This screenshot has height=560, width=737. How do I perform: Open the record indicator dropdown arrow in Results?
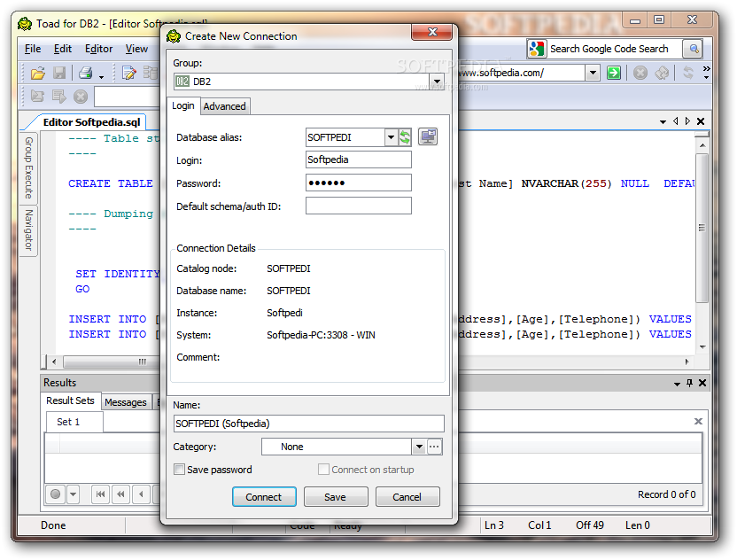click(73, 494)
